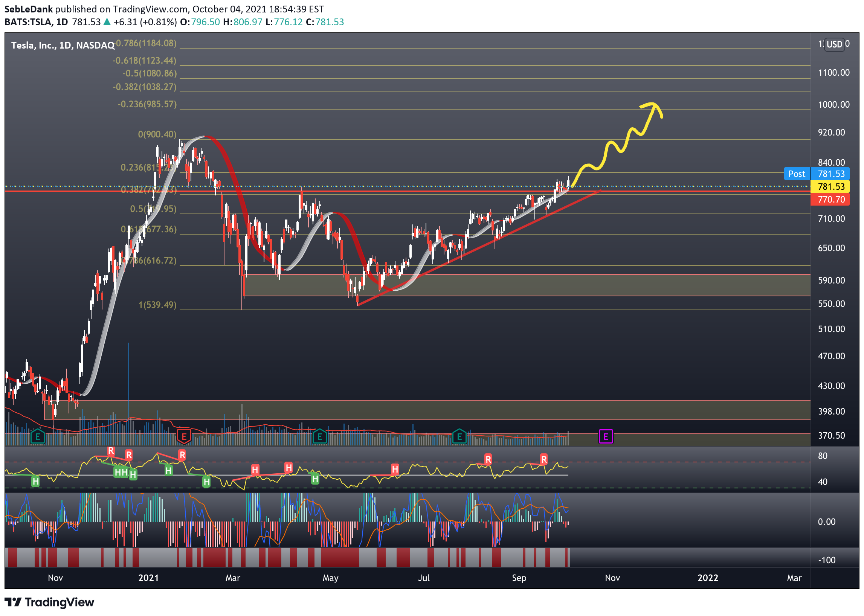Click the red 770.70 price label
The image size is (864, 616).
point(830,200)
